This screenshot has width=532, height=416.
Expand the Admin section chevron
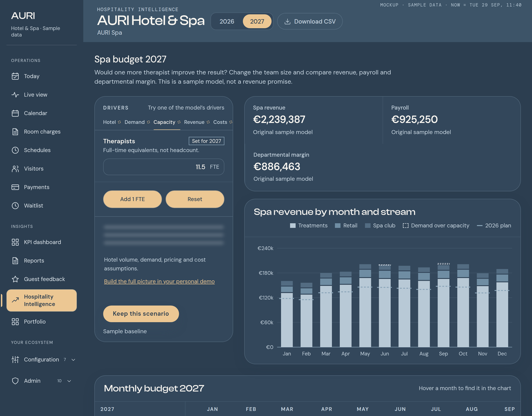pos(69,381)
